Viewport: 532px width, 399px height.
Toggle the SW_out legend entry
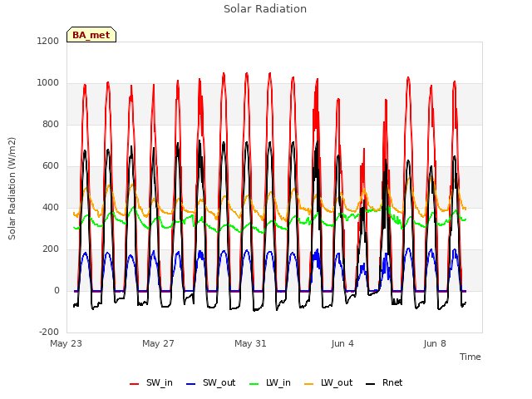point(210,382)
